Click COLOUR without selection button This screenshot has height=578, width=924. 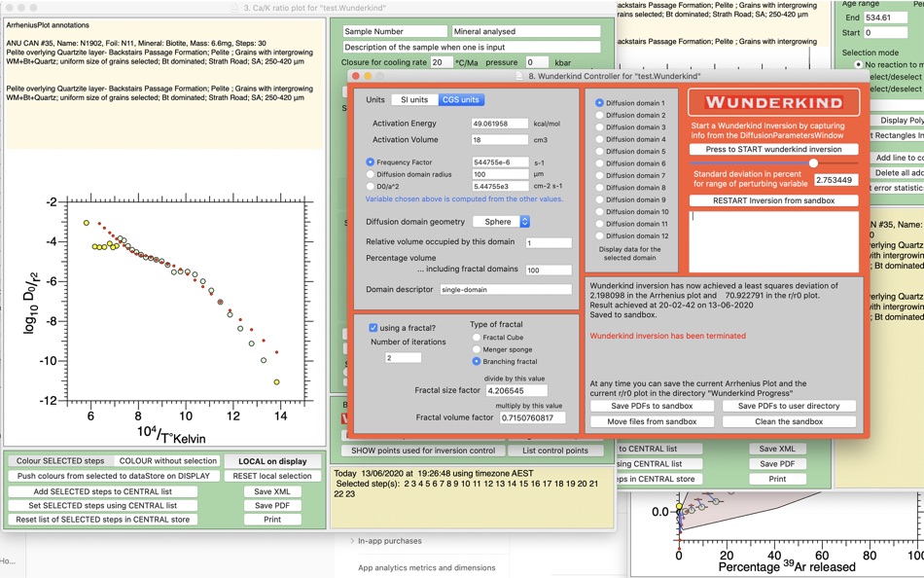tap(168, 460)
